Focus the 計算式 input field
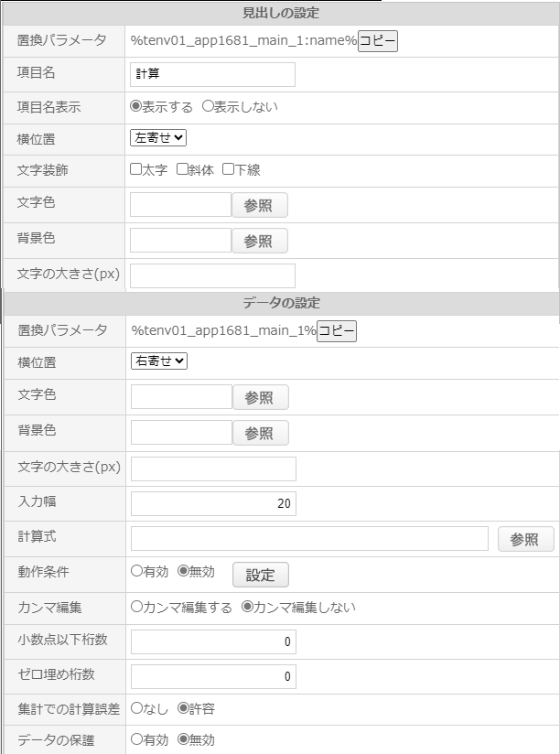The height and width of the screenshot is (754, 560). tap(309, 539)
